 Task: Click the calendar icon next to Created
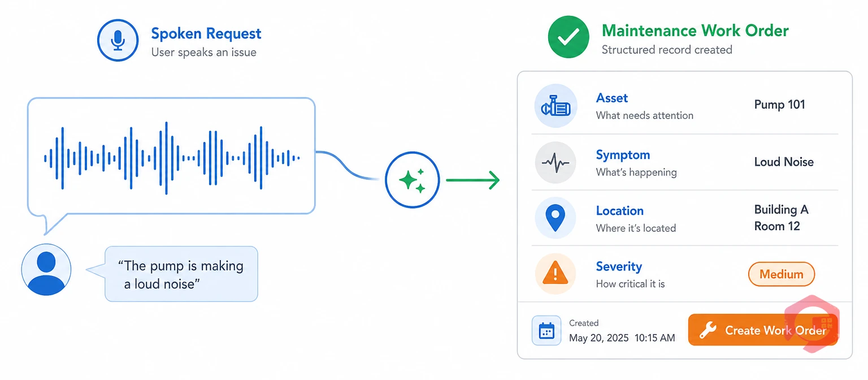point(546,331)
